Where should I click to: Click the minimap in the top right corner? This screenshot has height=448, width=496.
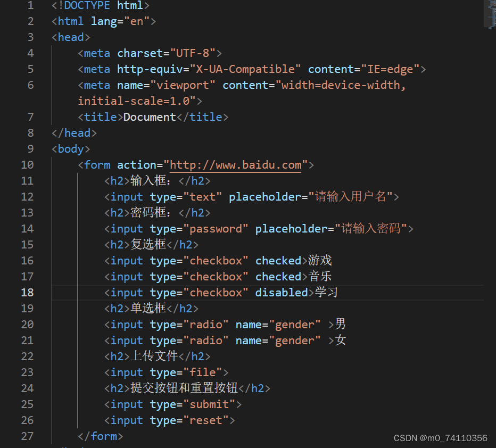[x=490, y=14]
